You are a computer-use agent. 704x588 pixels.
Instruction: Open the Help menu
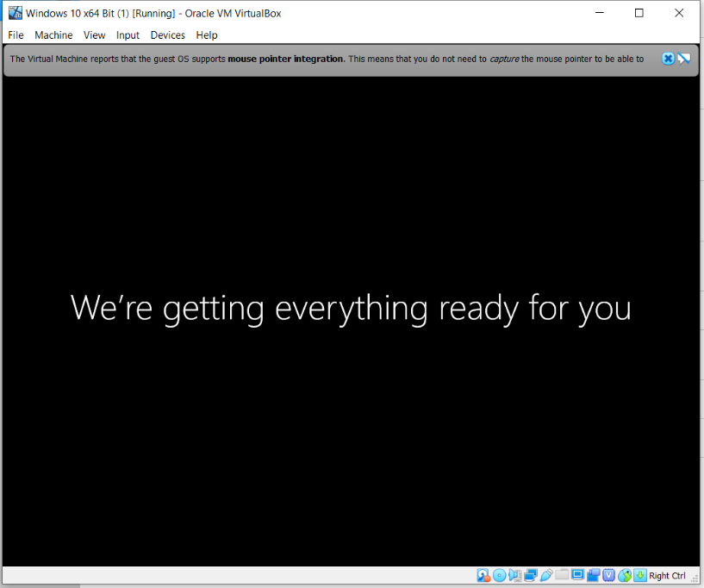pos(207,34)
